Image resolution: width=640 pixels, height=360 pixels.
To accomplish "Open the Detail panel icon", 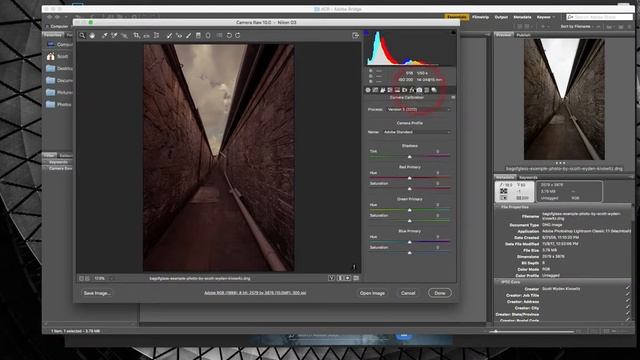I will (382, 90).
